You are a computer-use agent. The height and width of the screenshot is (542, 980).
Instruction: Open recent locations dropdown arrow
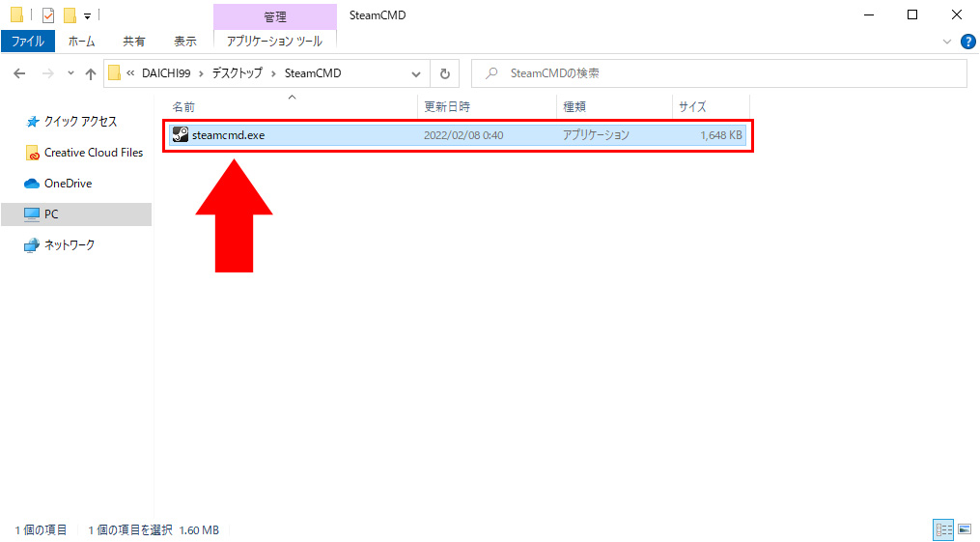pos(70,73)
